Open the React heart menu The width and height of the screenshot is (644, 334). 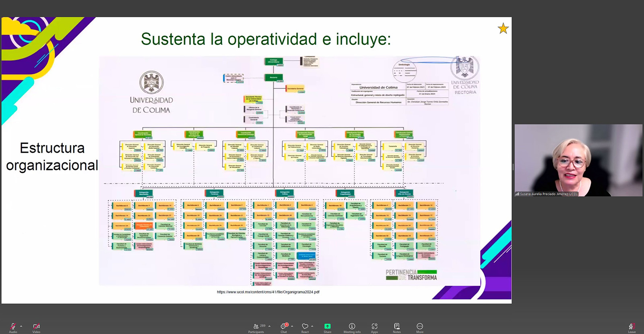(305, 326)
